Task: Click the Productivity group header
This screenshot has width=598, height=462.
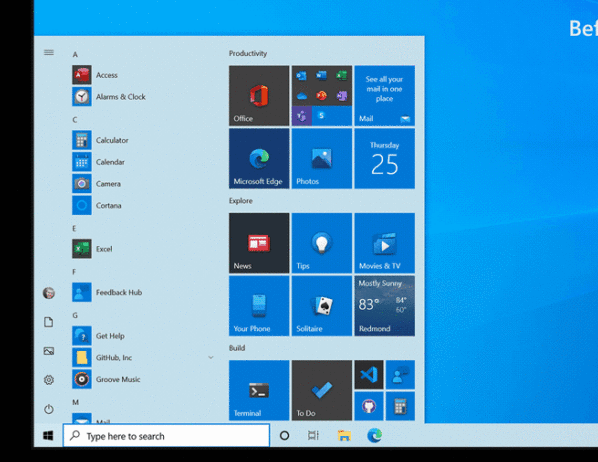Action: pyautogui.click(x=248, y=53)
